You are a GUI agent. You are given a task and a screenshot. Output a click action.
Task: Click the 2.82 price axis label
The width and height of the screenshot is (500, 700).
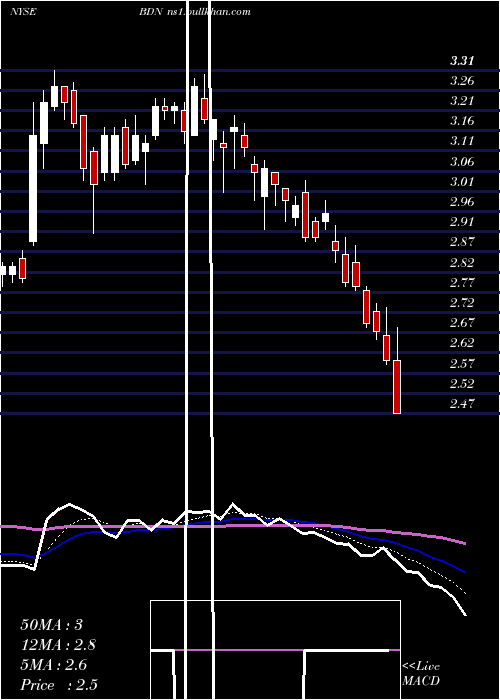click(x=462, y=262)
